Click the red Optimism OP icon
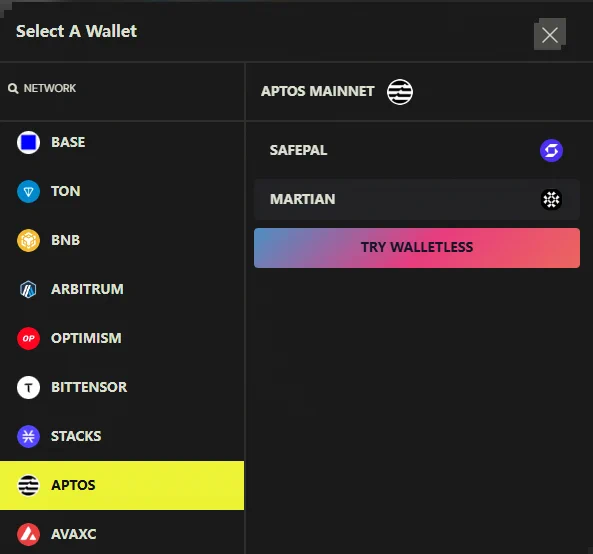The height and width of the screenshot is (554, 593). [28, 338]
